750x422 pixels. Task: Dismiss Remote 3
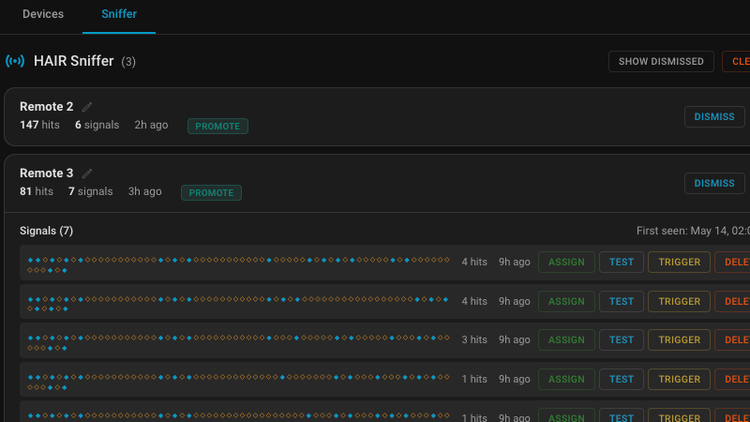[x=714, y=183]
